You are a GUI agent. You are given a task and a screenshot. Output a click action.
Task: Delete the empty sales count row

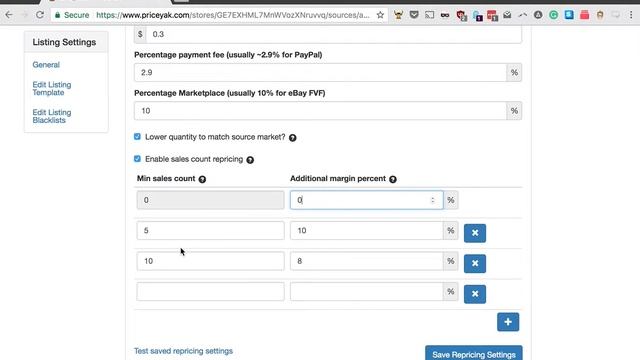pos(475,294)
